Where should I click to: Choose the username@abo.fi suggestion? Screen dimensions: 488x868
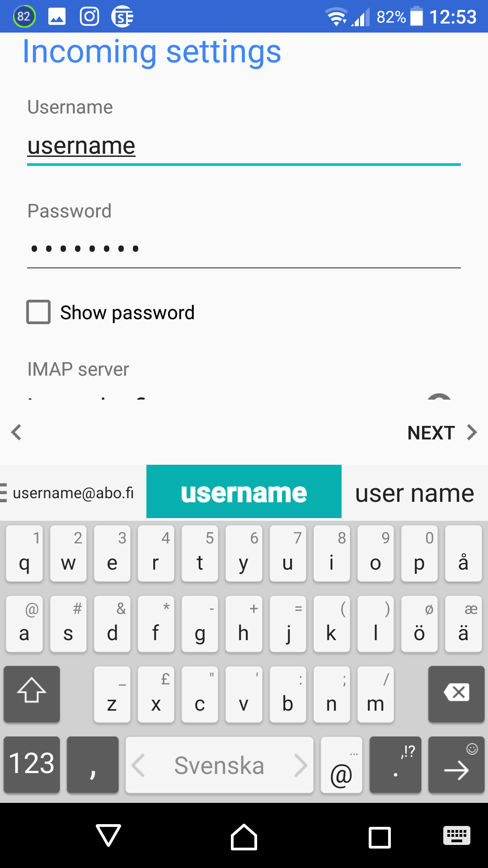tap(73, 492)
